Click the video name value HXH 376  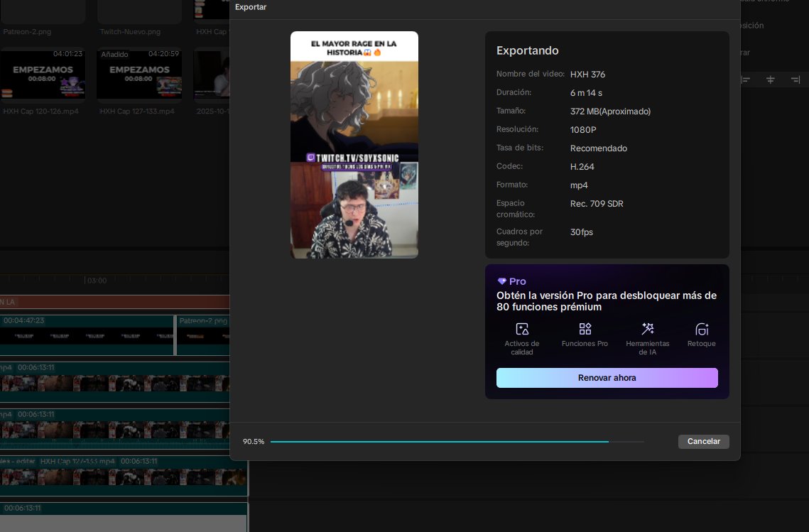coord(587,75)
